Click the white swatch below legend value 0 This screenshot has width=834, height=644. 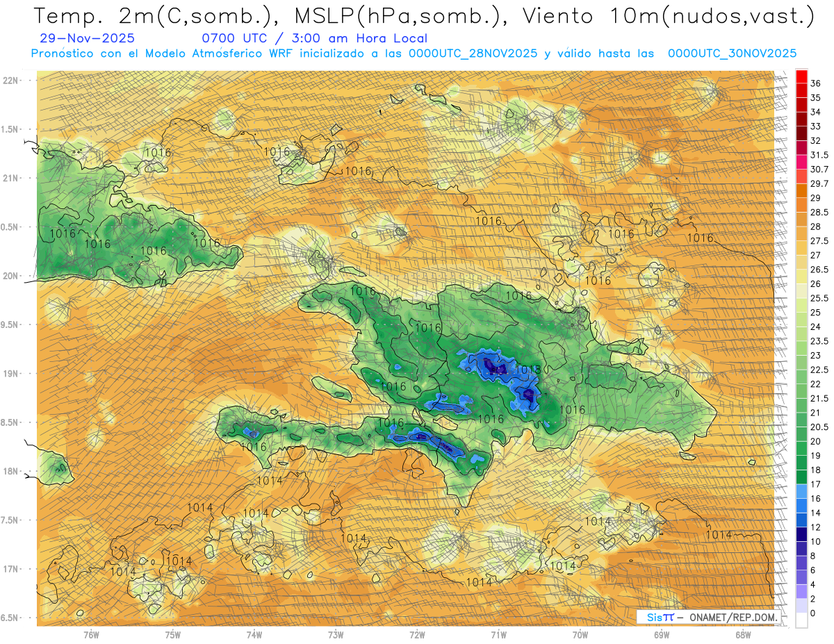[801, 620]
